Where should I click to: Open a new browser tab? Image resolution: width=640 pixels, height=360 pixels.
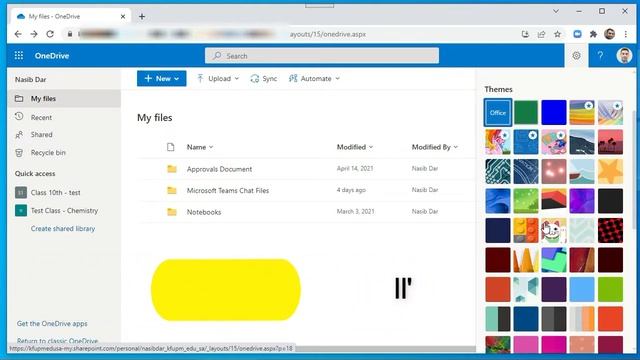142,16
